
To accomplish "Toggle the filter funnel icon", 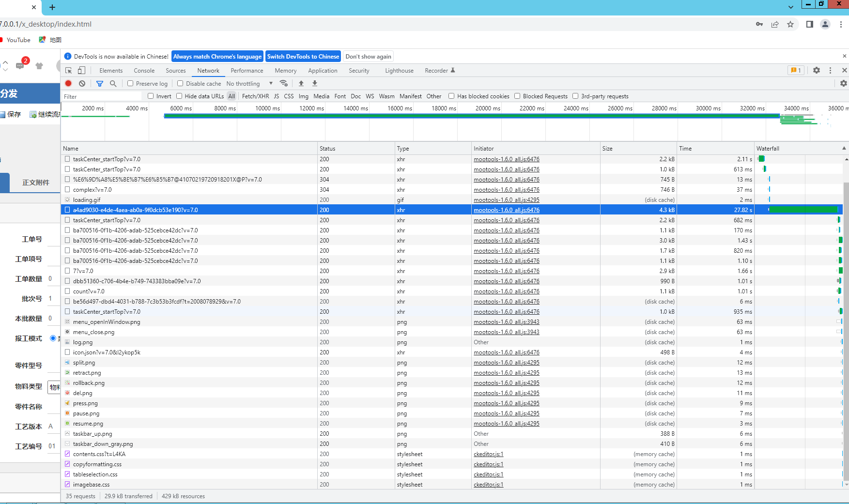I will [100, 84].
